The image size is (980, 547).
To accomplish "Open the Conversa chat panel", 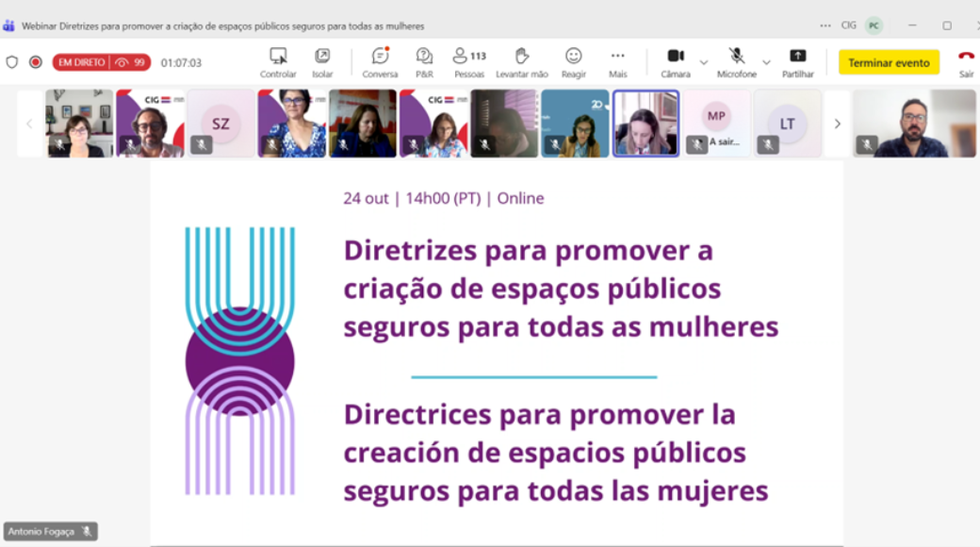I will coord(380,57).
